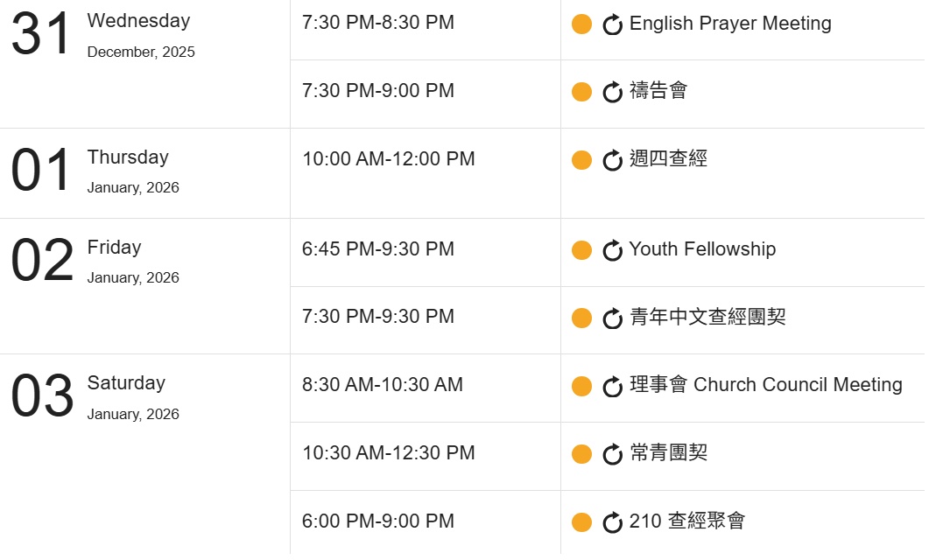The image size is (929, 560).
Task: Click the 6:00 PM-9:00 PM Saturday time slot
Action: click(x=378, y=521)
